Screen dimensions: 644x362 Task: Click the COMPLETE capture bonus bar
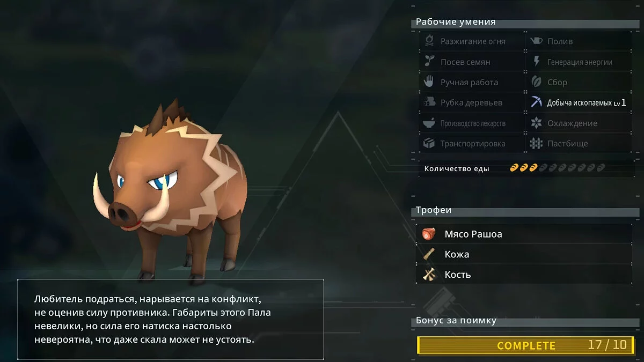pos(524,345)
